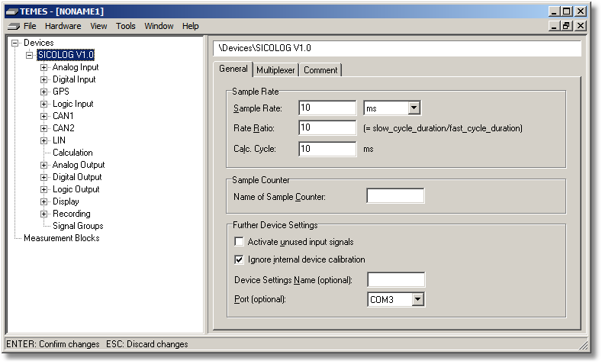Click the status bar resize grip
Screen dimensions: 602x364
[583, 344]
